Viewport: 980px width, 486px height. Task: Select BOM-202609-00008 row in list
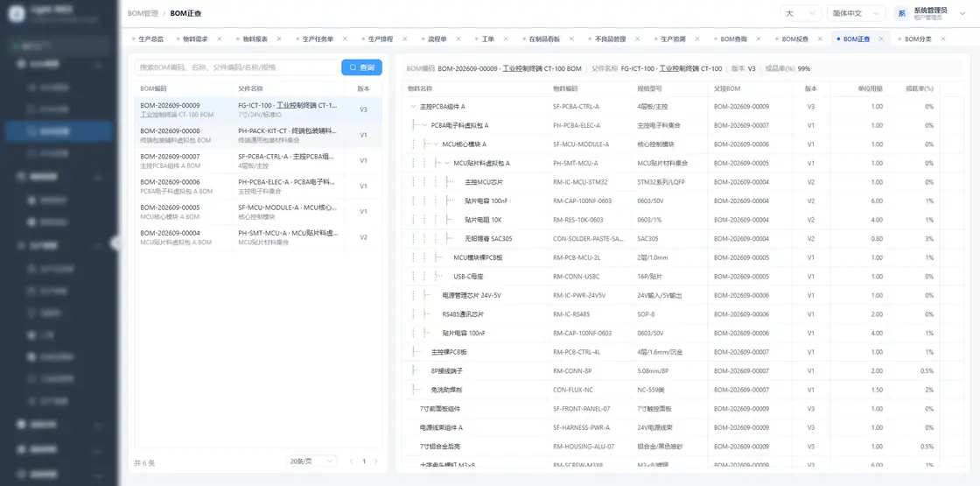[x=258, y=135]
